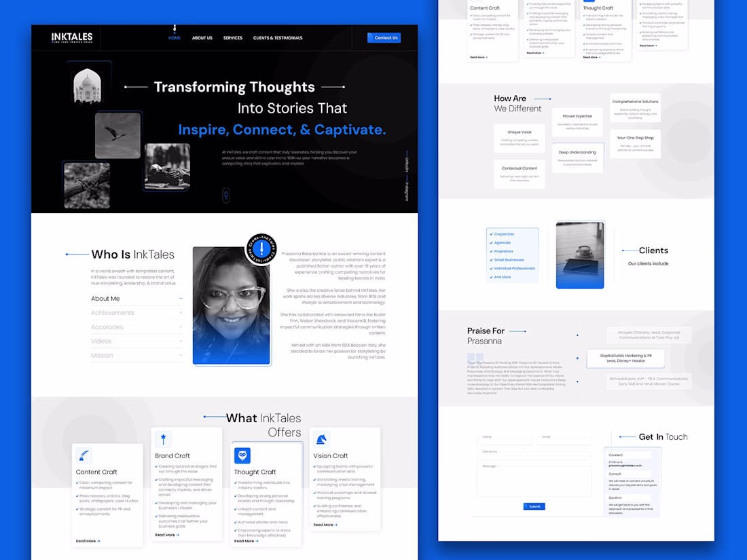
Task: Open the vertical Instagram link
Action: tap(407, 191)
